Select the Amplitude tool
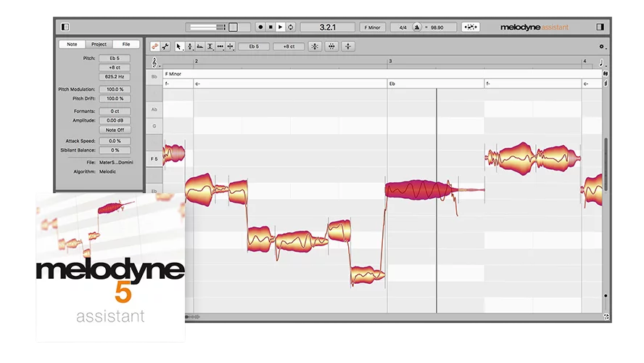The image size is (644, 363). click(x=210, y=46)
